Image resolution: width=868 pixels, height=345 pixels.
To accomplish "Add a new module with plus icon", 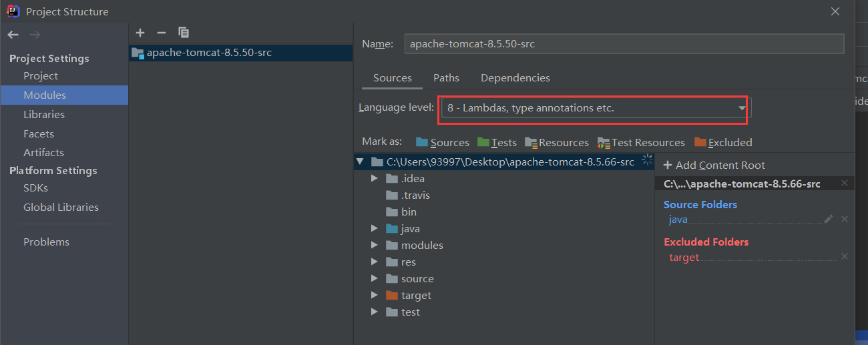I will [140, 33].
